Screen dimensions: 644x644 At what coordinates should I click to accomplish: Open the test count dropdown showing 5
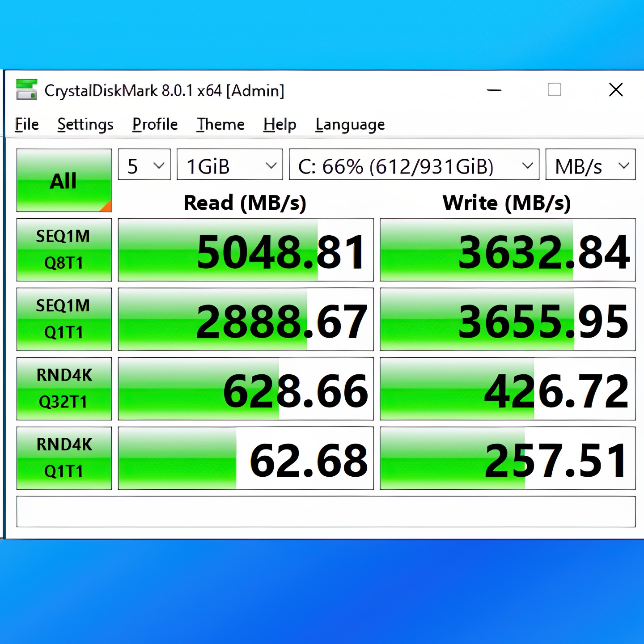pos(144,165)
